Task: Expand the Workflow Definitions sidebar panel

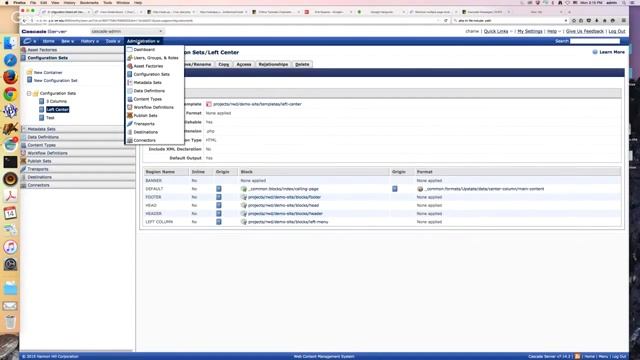Action: click(78, 153)
